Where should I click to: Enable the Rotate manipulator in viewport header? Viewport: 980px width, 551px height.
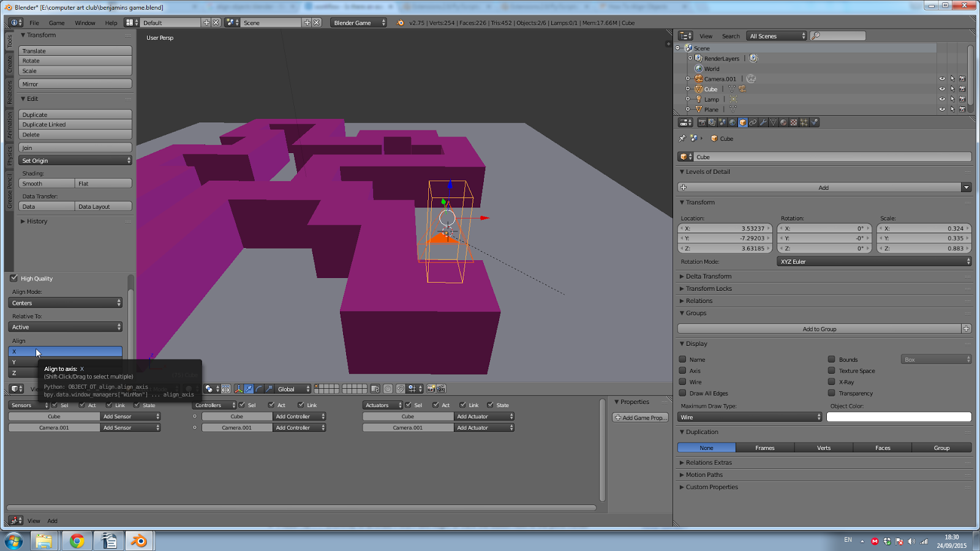pos(257,389)
